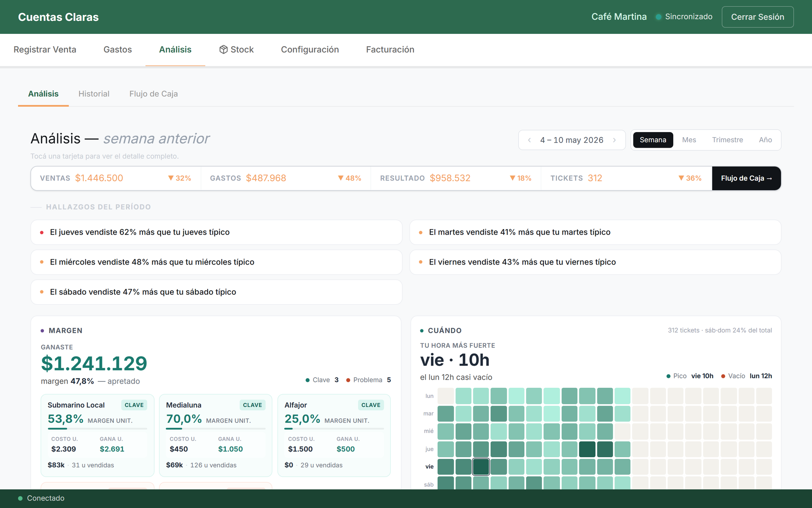
Task: Open the Gastos $487.968 summary
Action: click(285, 178)
